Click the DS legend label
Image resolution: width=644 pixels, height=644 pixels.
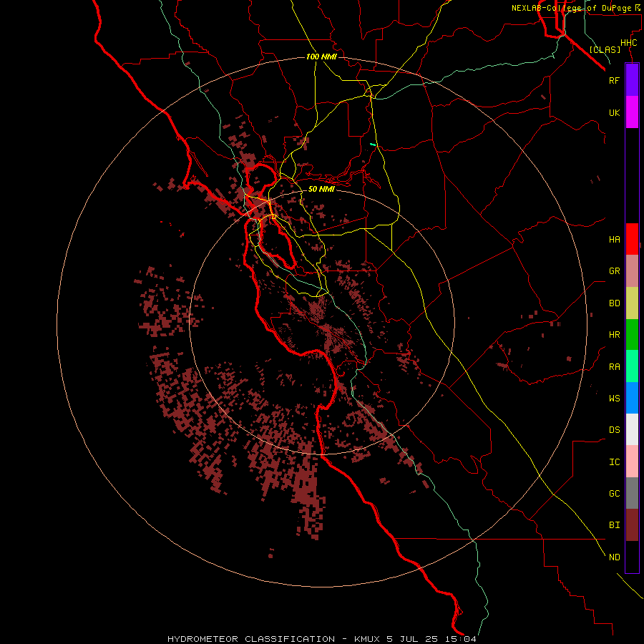(614, 430)
